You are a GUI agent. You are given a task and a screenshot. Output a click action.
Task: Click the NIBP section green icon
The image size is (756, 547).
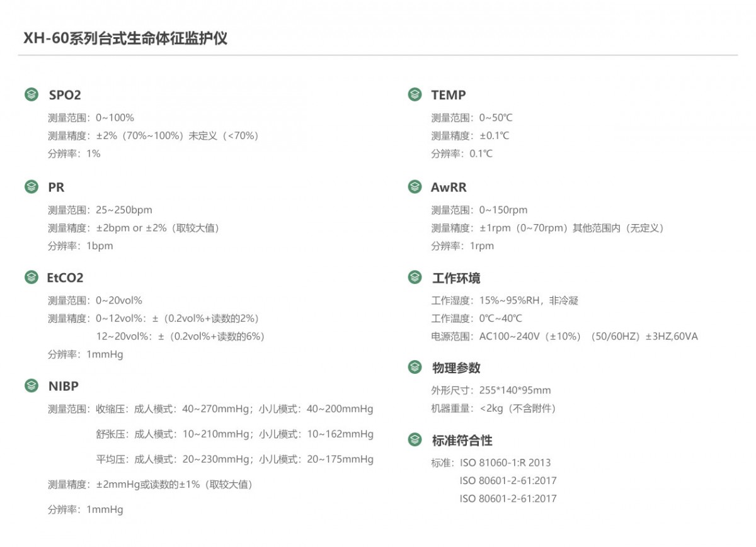click(x=31, y=385)
